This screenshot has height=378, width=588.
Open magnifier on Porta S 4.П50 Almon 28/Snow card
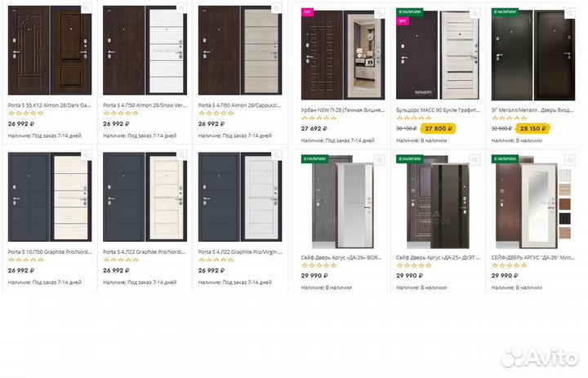[181, 8]
